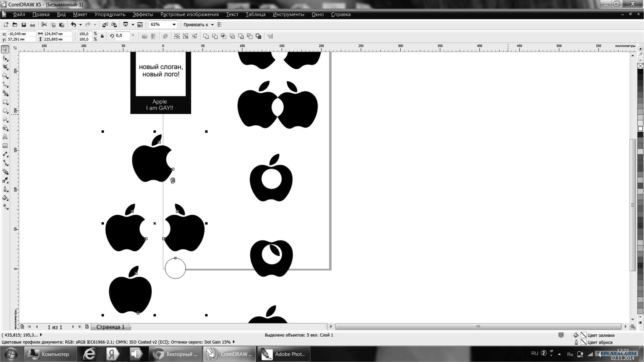Select the Basic shapes tool

[5, 128]
